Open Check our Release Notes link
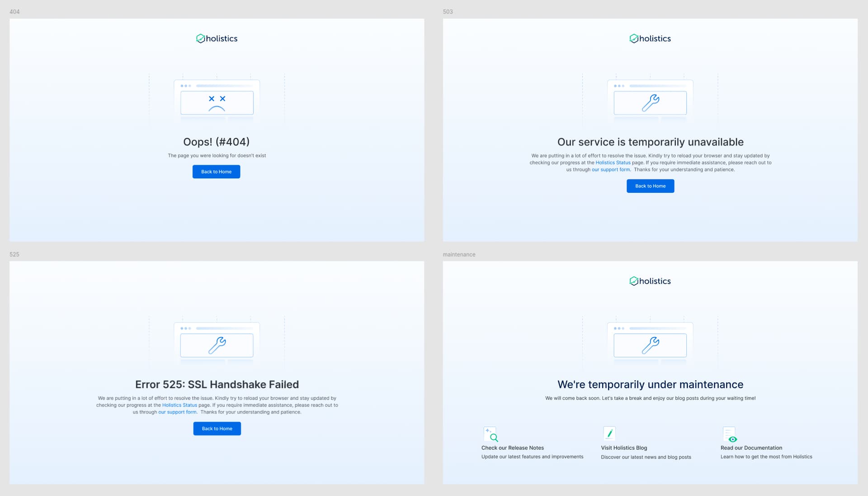This screenshot has height=496, width=868. coord(512,448)
